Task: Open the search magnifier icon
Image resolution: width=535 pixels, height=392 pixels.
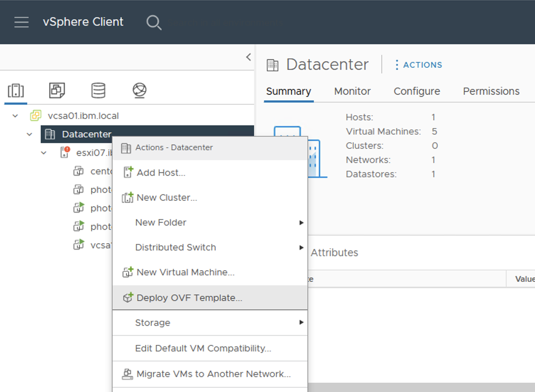Action: point(154,22)
